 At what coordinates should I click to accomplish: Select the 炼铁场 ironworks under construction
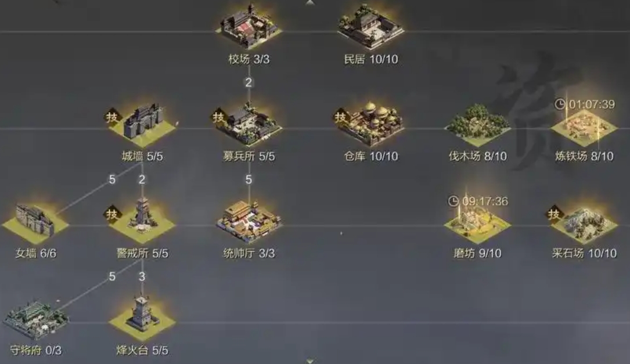click(x=584, y=127)
